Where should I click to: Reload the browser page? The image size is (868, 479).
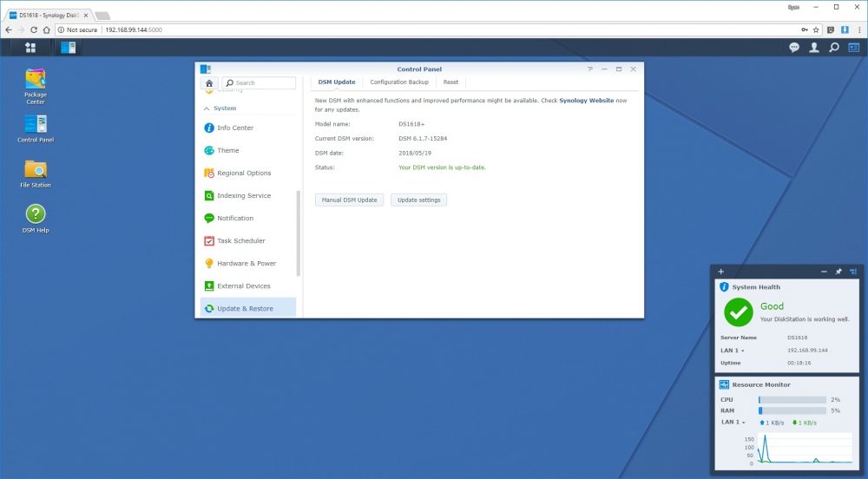pyautogui.click(x=34, y=30)
